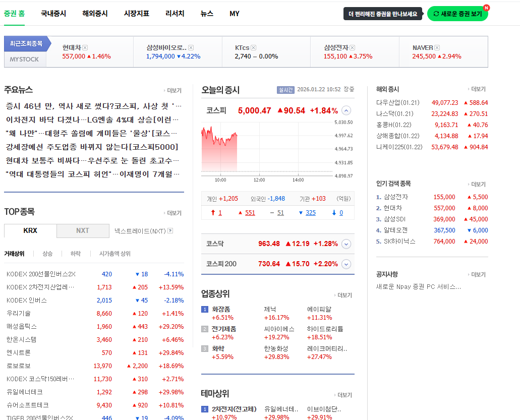Open 한농화성 stock under 화학
520x420 pixels.
click(276, 349)
